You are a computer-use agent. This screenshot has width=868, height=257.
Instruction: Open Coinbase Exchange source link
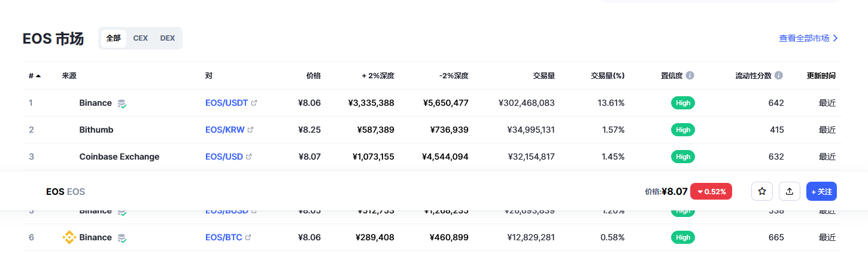(119, 157)
